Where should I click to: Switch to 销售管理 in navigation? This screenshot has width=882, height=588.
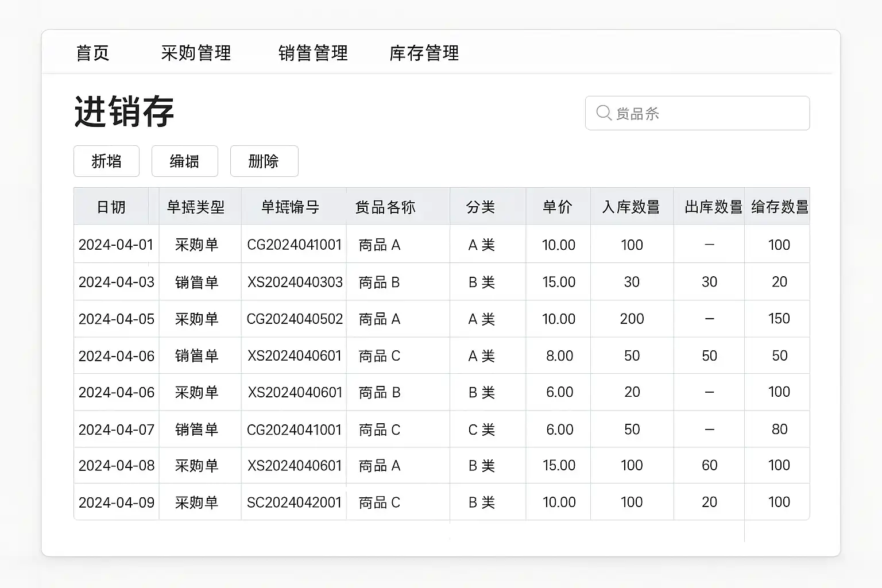[313, 53]
